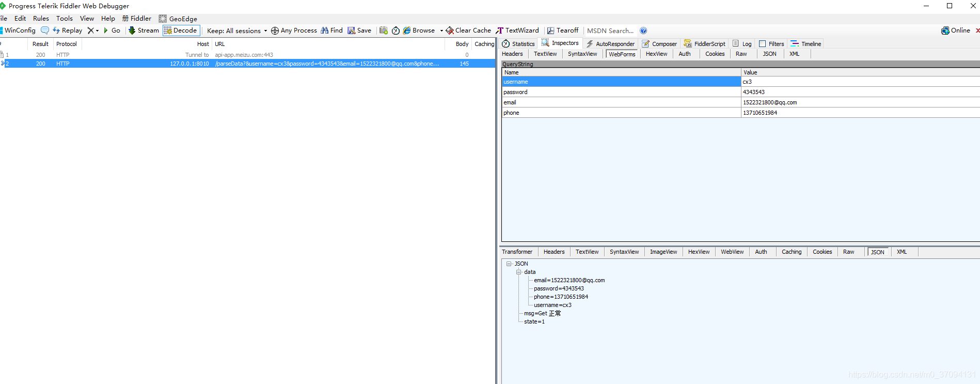The width and height of the screenshot is (980, 384).
Task: Open the Timeline tab
Action: pos(806,44)
